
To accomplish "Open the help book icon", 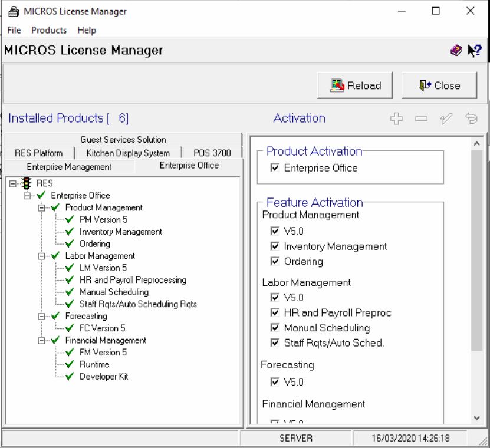I will click(x=456, y=50).
